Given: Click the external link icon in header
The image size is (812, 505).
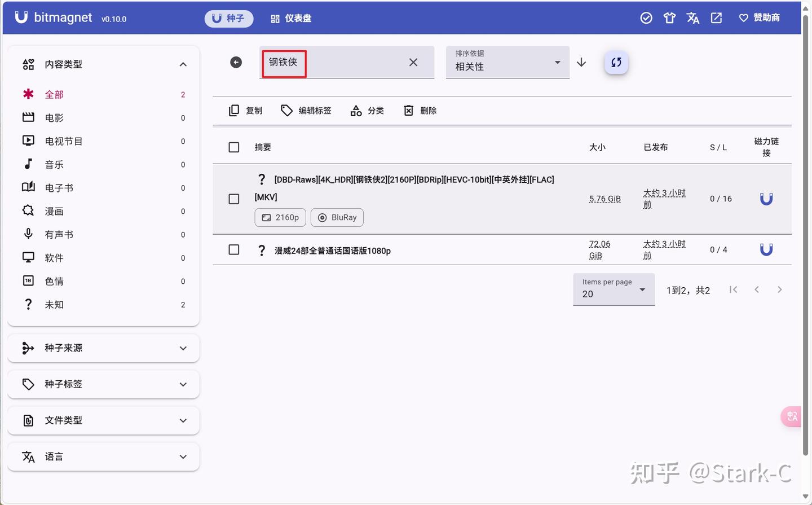Looking at the screenshot, I should coord(716,18).
